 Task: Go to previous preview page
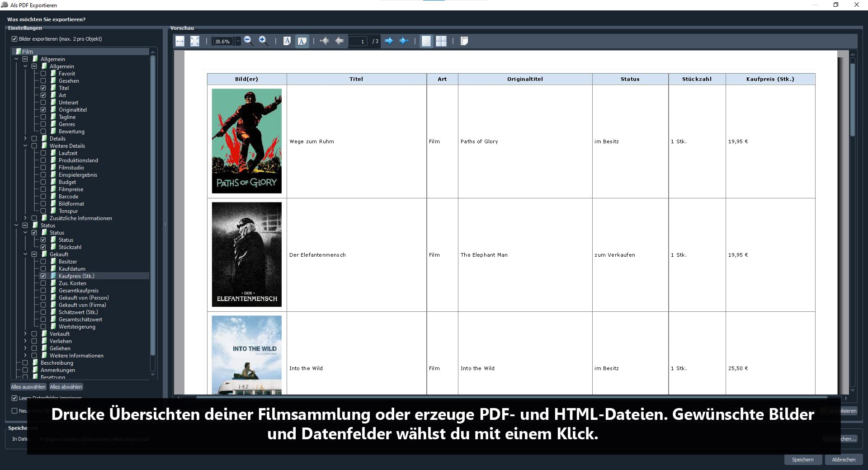[x=339, y=41]
